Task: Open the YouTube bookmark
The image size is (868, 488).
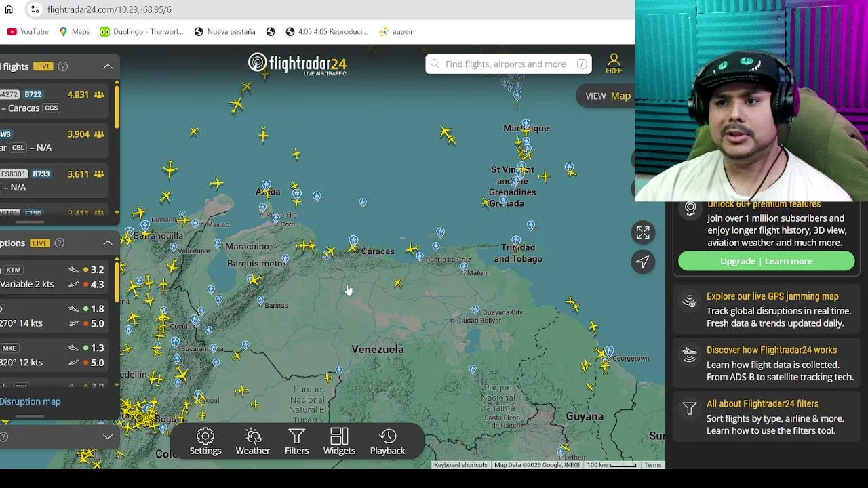Action: tap(28, 31)
